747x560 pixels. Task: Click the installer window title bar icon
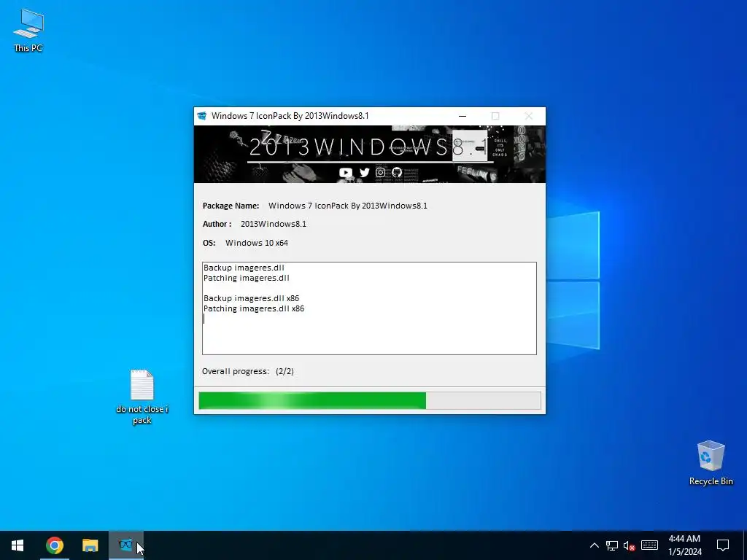click(x=202, y=116)
